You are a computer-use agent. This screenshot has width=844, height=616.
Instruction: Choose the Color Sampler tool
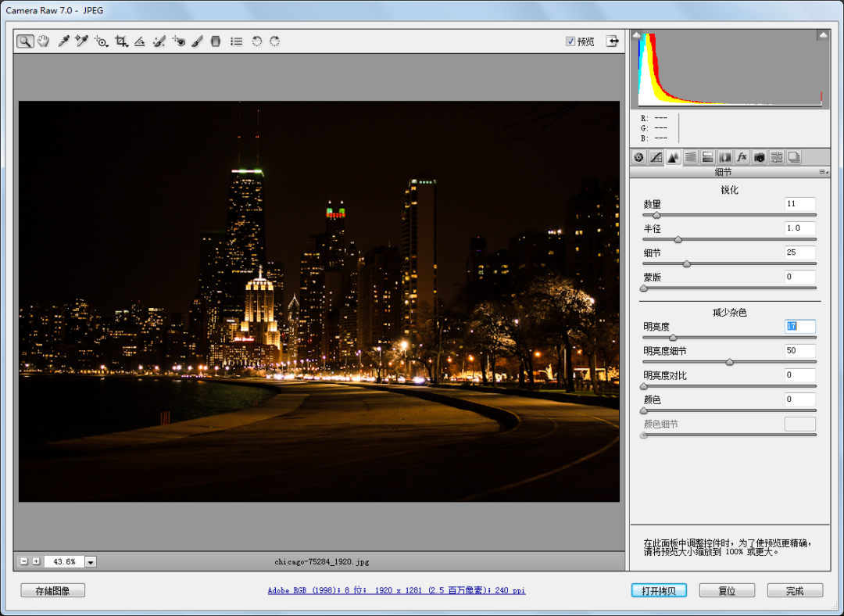pos(82,41)
